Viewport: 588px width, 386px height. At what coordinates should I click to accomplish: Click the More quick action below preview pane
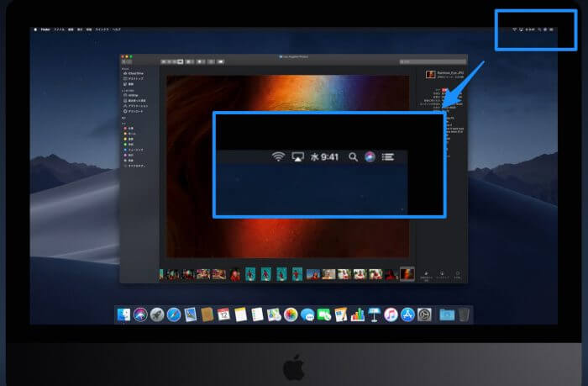(x=457, y=275)
